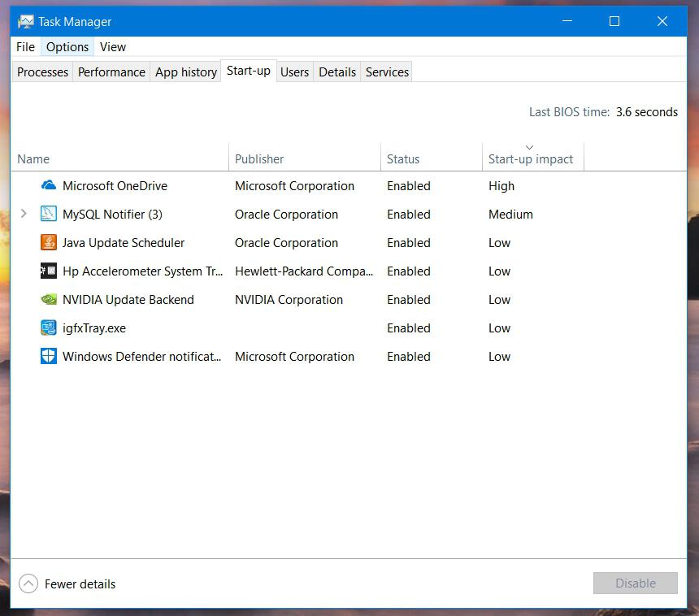Click the High start-up impact value
699x616 pixels.
pos(501,186)
